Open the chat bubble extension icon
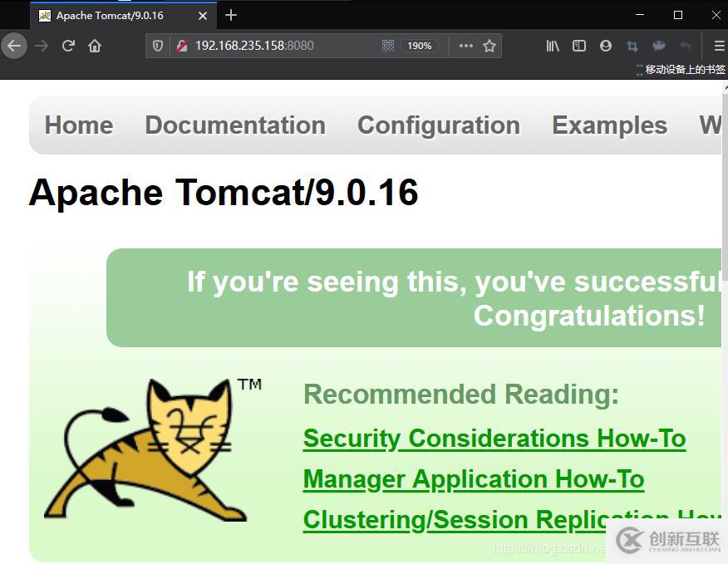Image resolution: width=728 pixels, height=564 pixels. pos(659,46)
